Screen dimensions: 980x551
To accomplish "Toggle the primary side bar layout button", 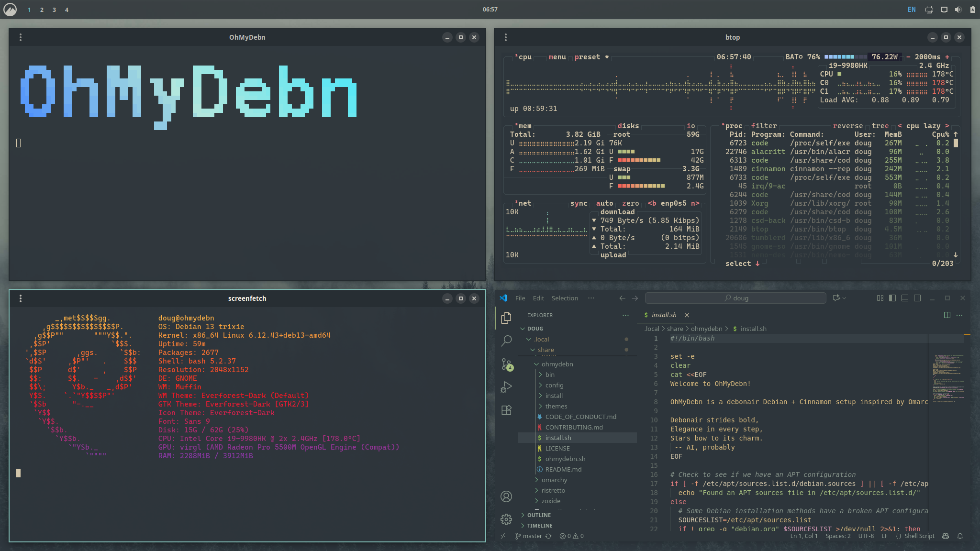I will click(x=892, y=298).
